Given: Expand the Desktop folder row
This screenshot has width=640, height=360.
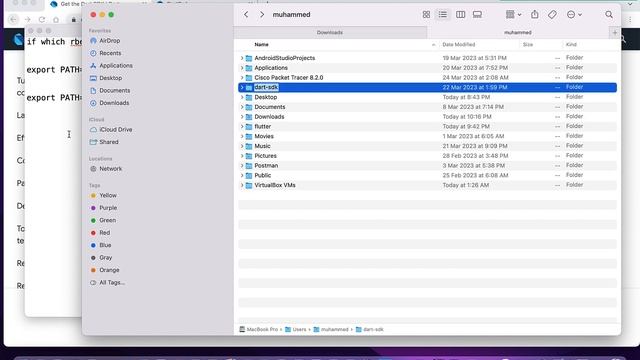Looking at the screenshot, I should 242,97.
